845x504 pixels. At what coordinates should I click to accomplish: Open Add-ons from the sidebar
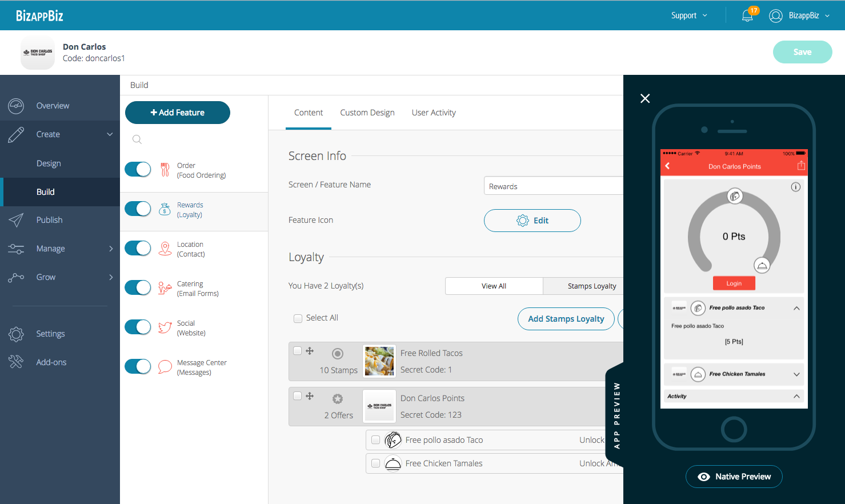[x=51, y=362]
